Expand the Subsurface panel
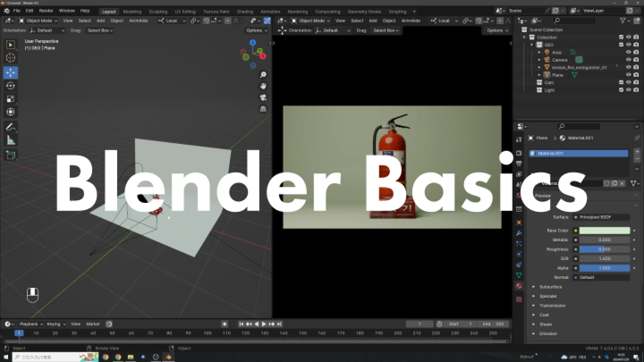644x362 pixels. pos(551,287)
